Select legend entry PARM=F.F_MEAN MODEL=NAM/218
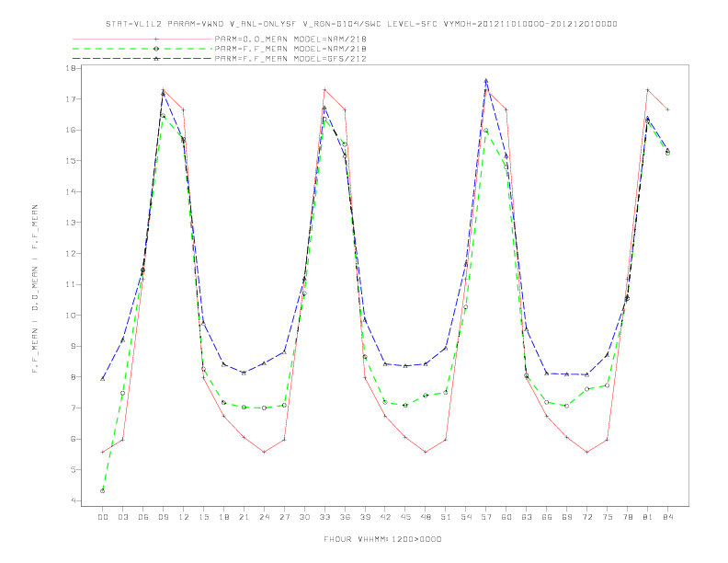 tap(290, 49)
